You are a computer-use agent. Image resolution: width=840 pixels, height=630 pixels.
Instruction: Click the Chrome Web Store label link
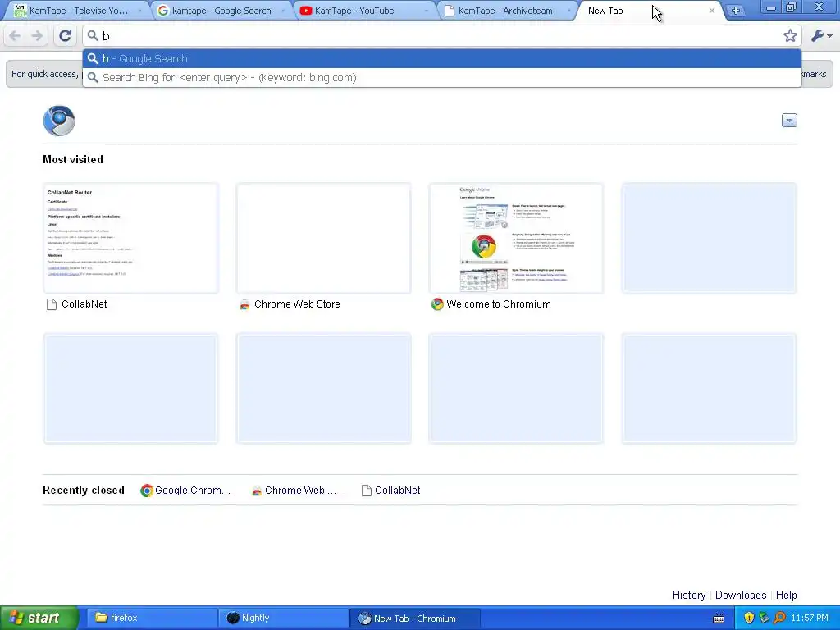(297, 304)
